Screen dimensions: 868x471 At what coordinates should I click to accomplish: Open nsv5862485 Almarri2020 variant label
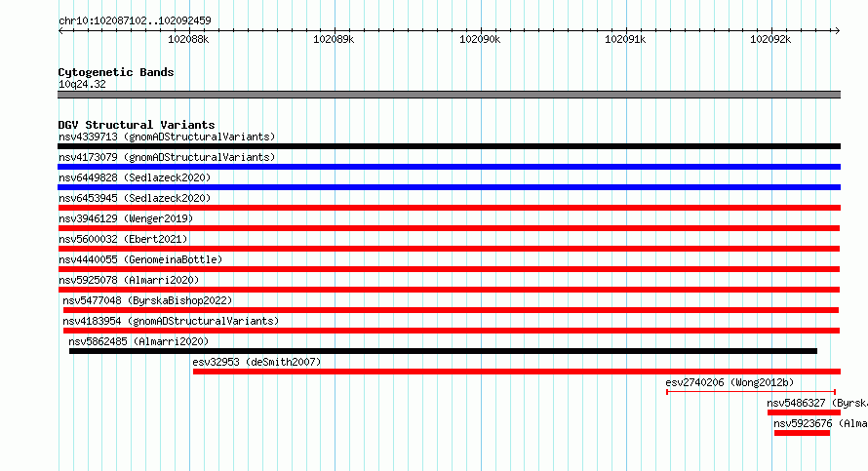click(138, 341)
